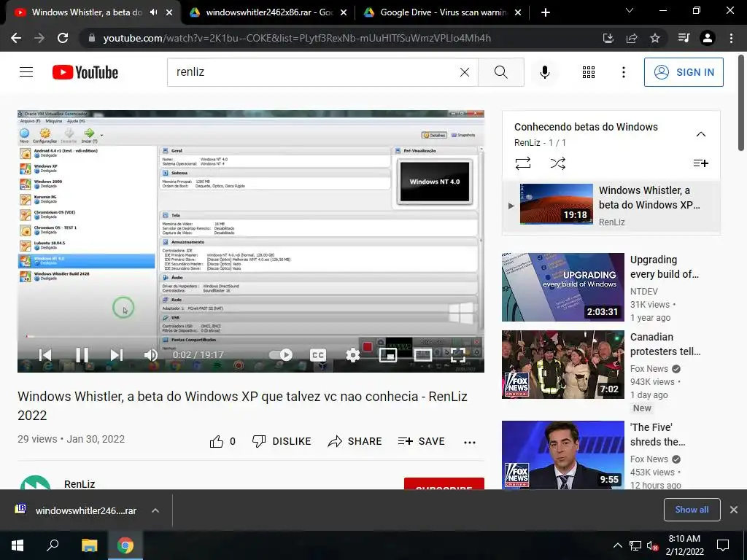Viewport: 747px width, 560px height.
Task: Open a new browser tab
Action: coord(546,12)
